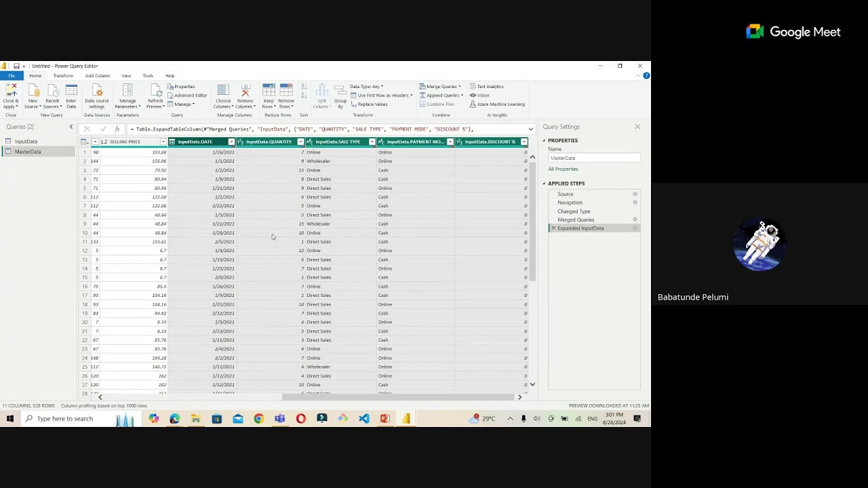Viewport: 868px width, 488px height.
Task: Open query Properties in the ribbon
Action: [182, 87]
